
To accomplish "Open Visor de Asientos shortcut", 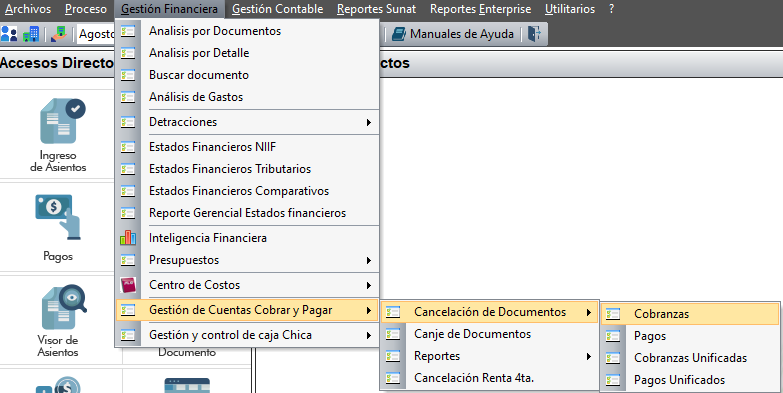I will (x=58, y=321).
